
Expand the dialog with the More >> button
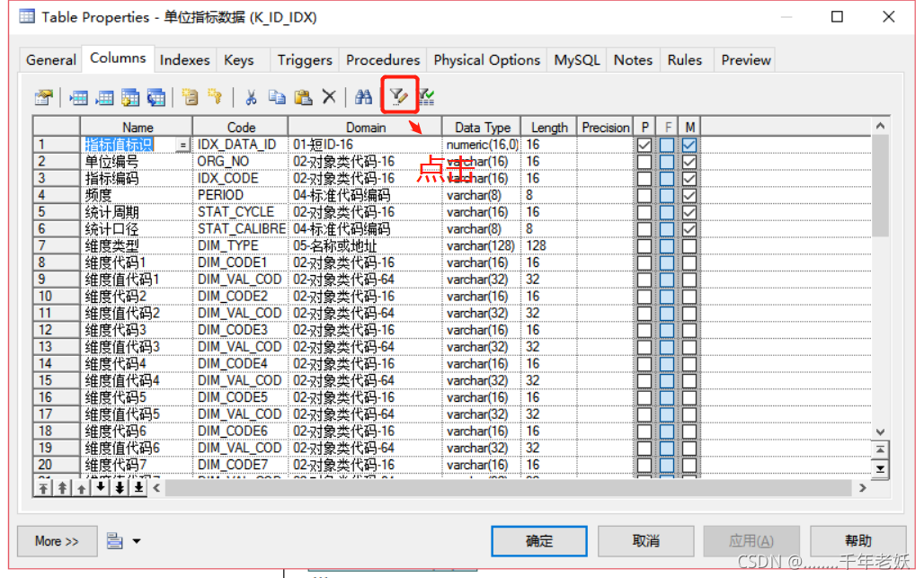(x=57, y=541)
